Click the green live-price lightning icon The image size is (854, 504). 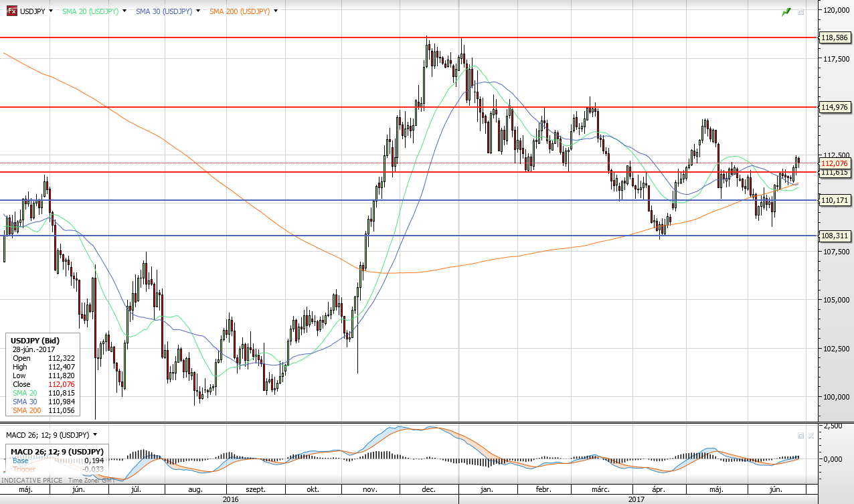[x=786, y=12]
